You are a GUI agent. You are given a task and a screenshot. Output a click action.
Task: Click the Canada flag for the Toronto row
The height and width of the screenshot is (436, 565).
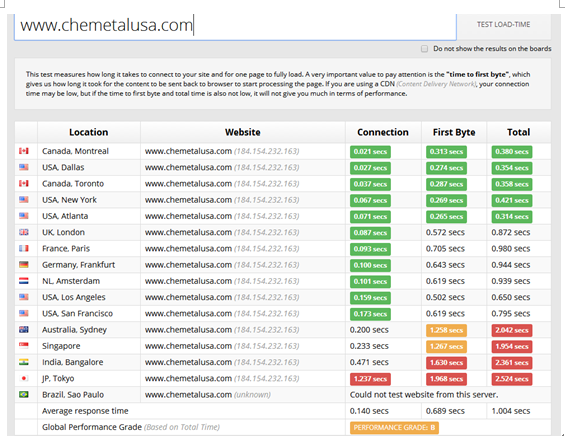[x=24, y=183]
